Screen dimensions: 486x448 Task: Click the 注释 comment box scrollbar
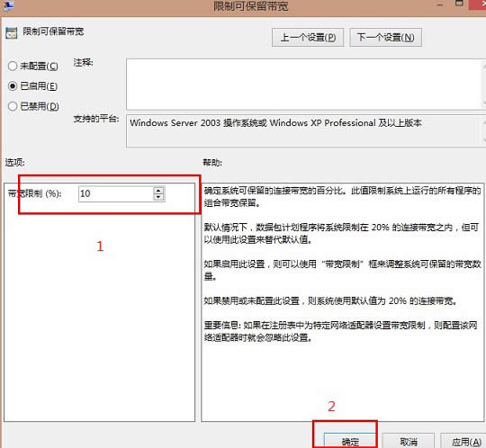(x=483, y=85)
